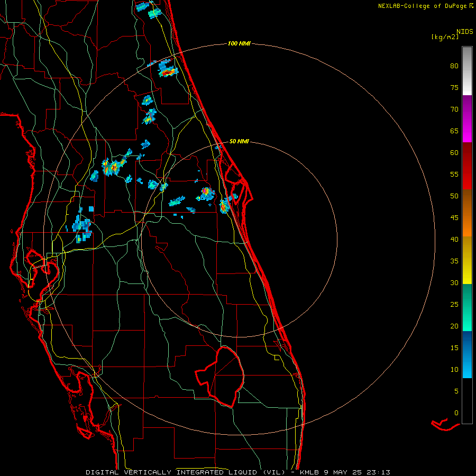Click the 23:13 timestamp in the caption
The image size is (476, 476).
[x=378, y=472]
